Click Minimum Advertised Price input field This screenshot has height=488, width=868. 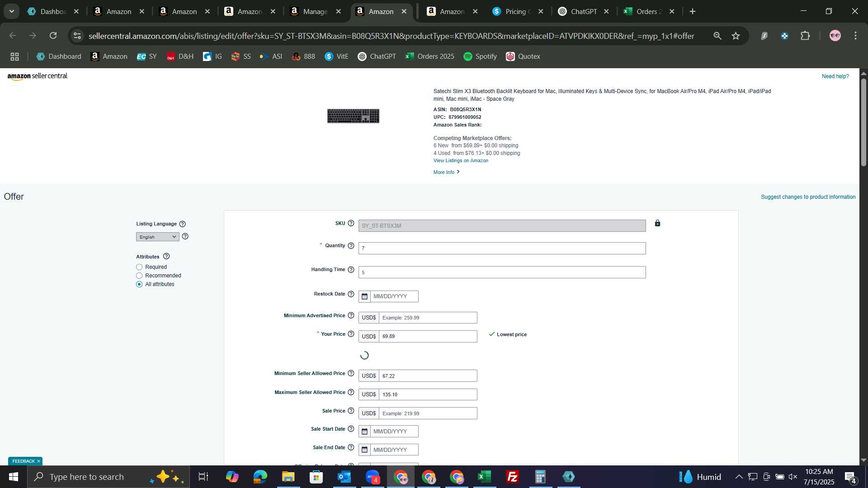pyautogui.click(x=428, y=318)
